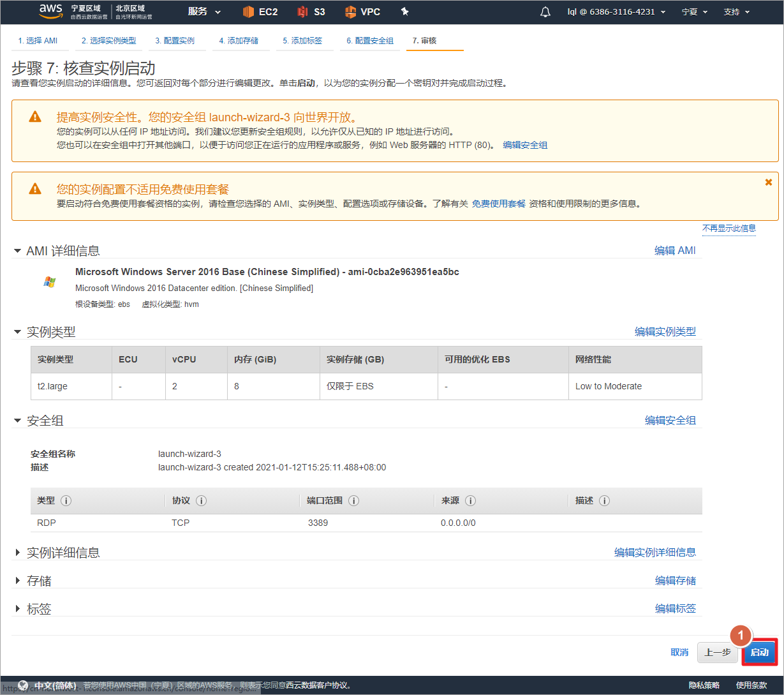This screenshot has height=695, width=784.
Task: Go to step 3. 配置实例 tab
Action: (175, 41)
